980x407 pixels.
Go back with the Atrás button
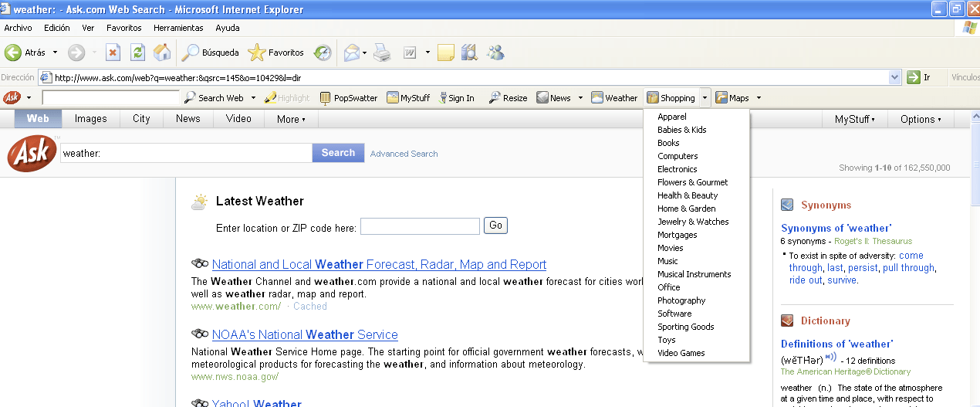point(25,53)
